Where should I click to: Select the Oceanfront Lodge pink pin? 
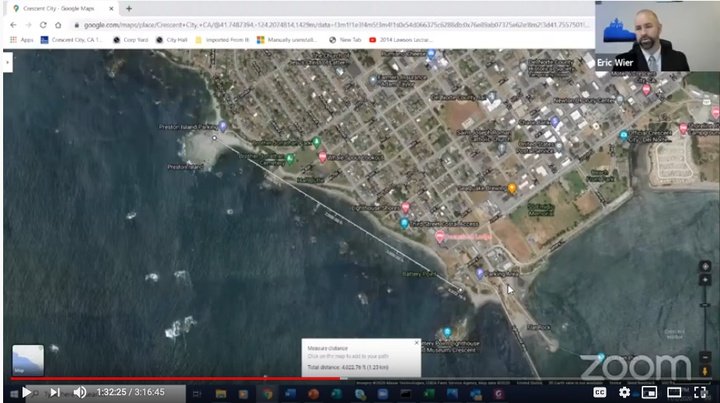(x=439, y=236)
